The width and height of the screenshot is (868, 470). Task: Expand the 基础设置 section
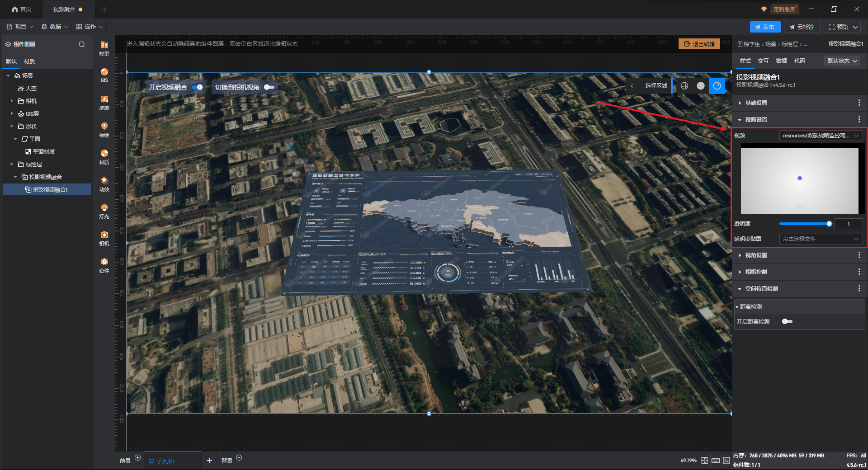pos(756,103)
